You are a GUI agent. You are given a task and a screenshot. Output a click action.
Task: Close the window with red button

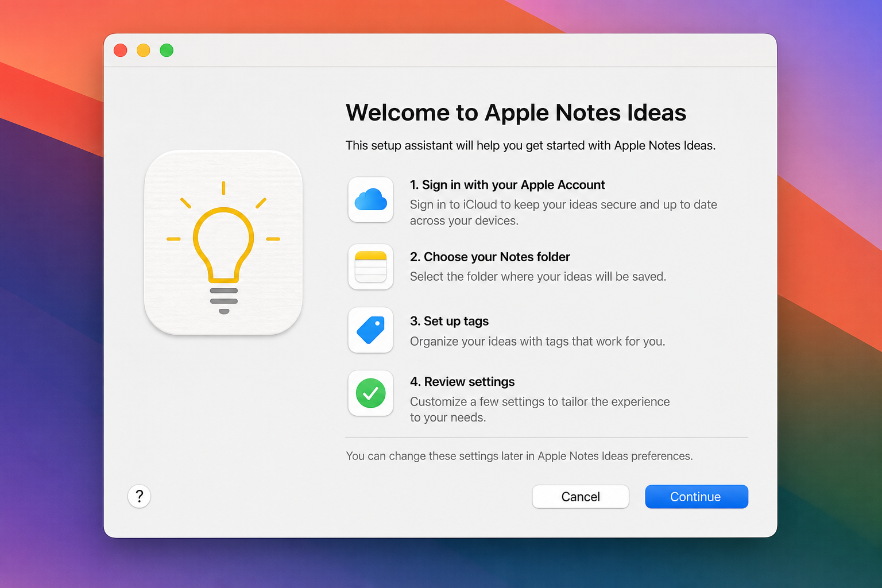point(121,51)
